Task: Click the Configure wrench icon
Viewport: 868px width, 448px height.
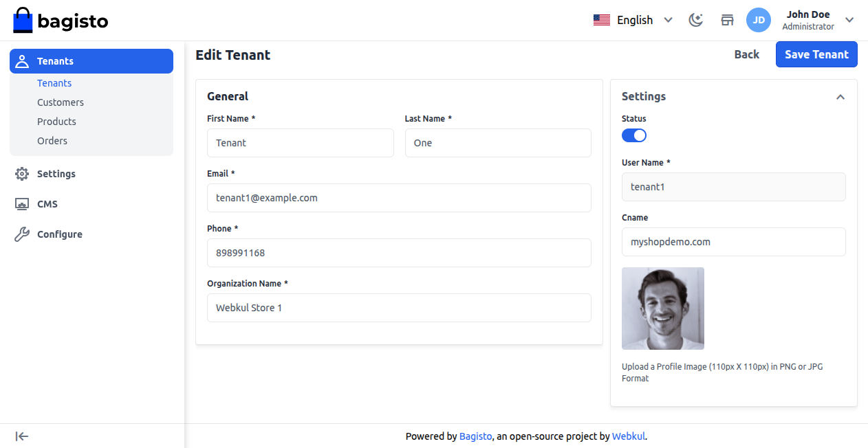Action: pyautogui.click(x=22, y=234)
